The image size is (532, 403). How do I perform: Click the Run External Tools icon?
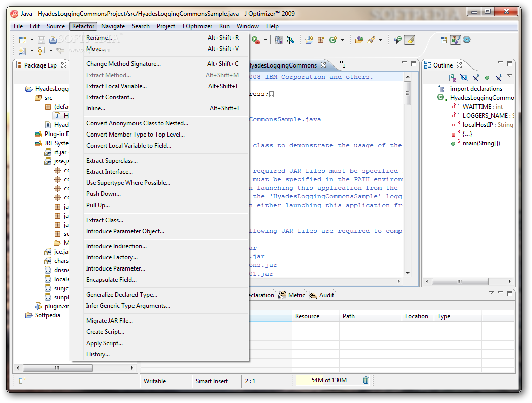(x=256, y=40)
